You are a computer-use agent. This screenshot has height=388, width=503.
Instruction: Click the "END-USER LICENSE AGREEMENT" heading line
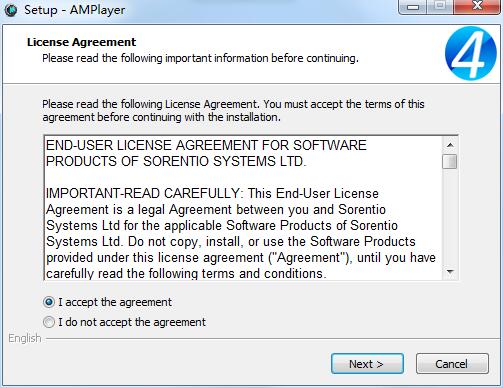pyautogui.click(x=206, y=146)
